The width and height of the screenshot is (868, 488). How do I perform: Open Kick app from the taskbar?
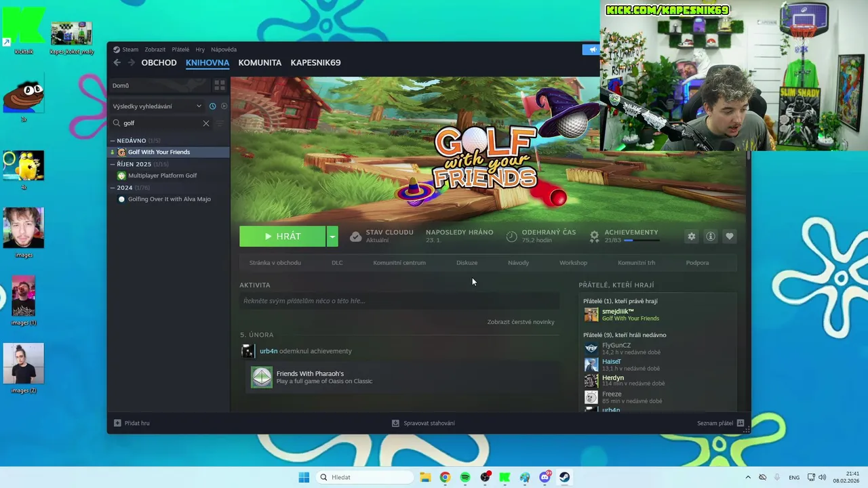pyautogui.click(x=505, y=477)
